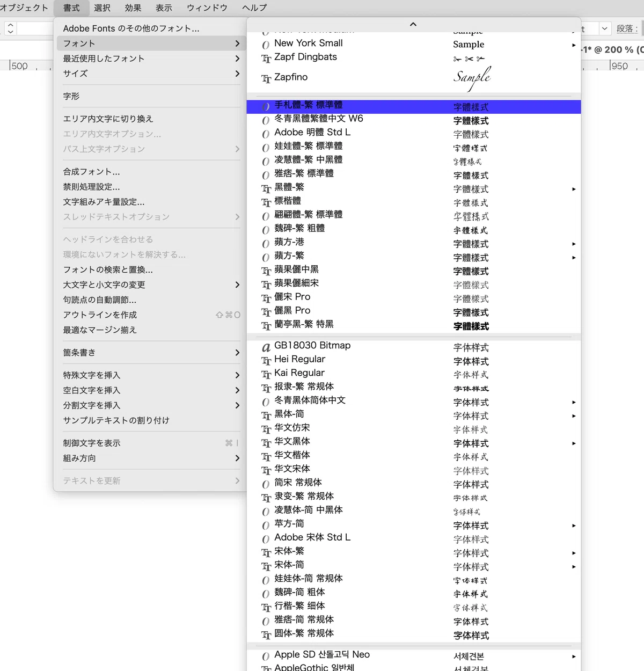Expand 蘋方-繁 font styles arrow
This screenshot has width=644, height=671.
click(574, 258)
